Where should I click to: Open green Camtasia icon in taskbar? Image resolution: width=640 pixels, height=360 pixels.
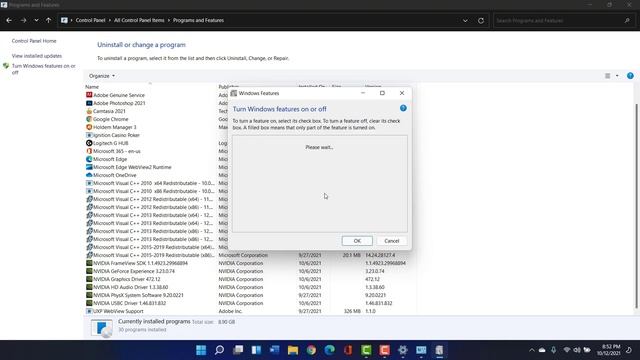[366, 350]
